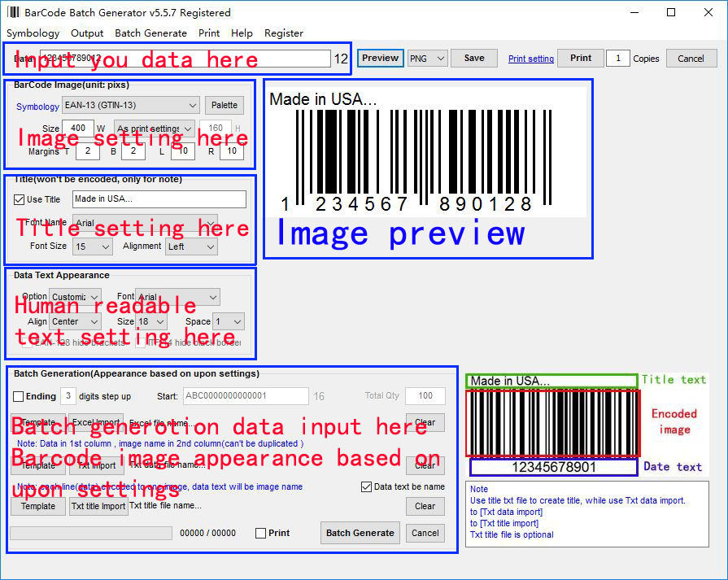
Task: Click Template beside Excel Import
Action: (38, 422)
